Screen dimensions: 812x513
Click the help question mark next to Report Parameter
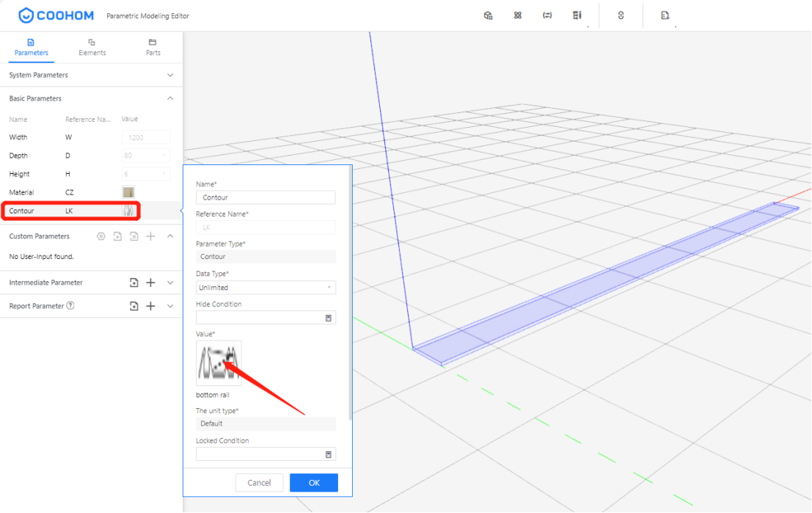pyautogui.click(x=70, y=306)
